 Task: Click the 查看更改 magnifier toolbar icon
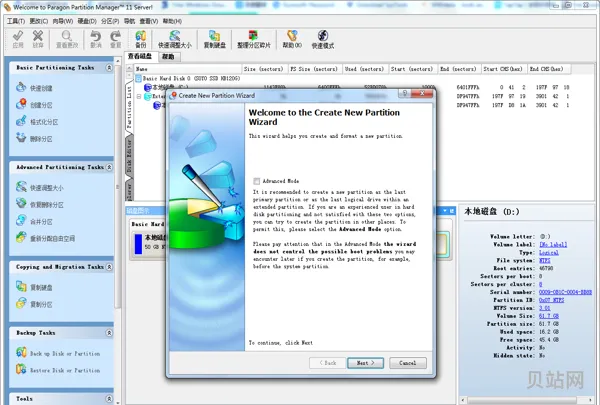click(x=67, y=39)
